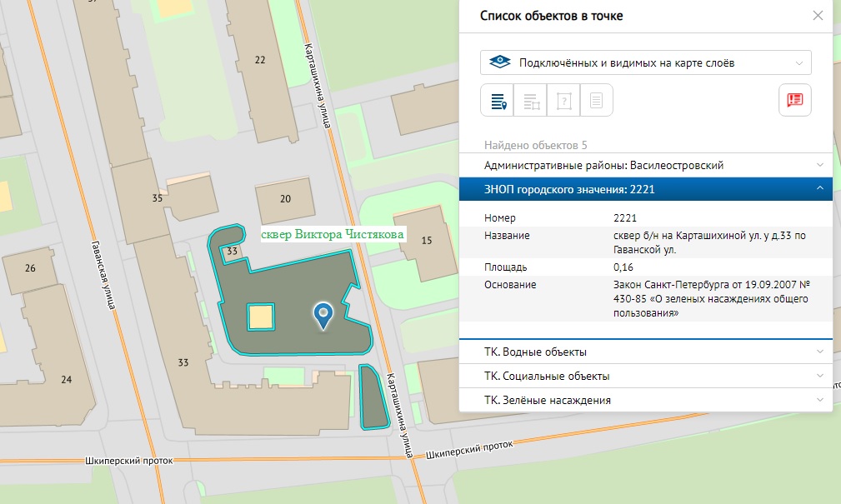Open the Подключённых и видимых слоёв dropdown
The image size is (841, 504).
click(x=645, y=62)
